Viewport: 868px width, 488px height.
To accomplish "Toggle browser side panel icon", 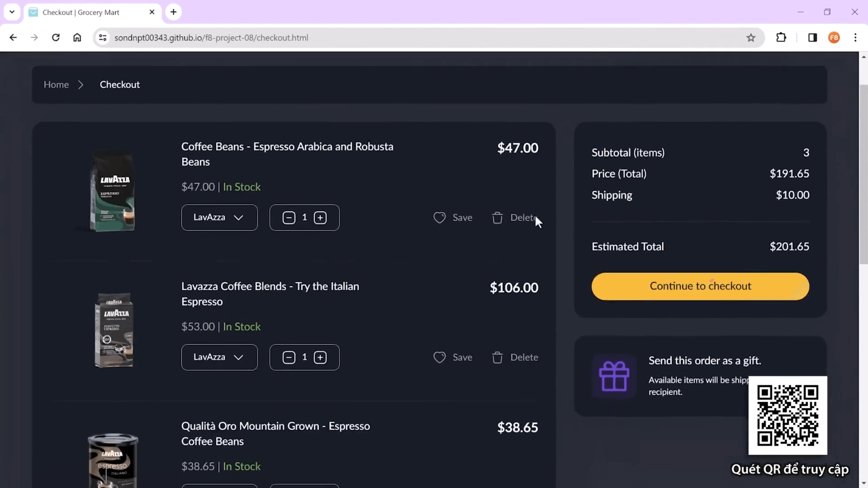I will tap(812, 38).
